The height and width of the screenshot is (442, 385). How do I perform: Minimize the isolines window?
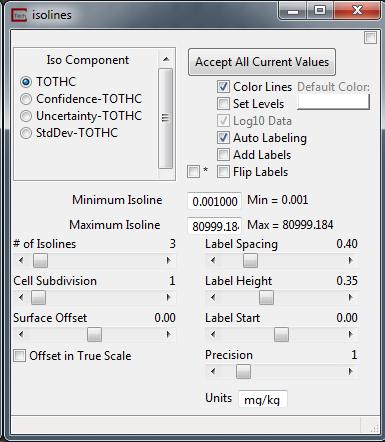point(293,11)
